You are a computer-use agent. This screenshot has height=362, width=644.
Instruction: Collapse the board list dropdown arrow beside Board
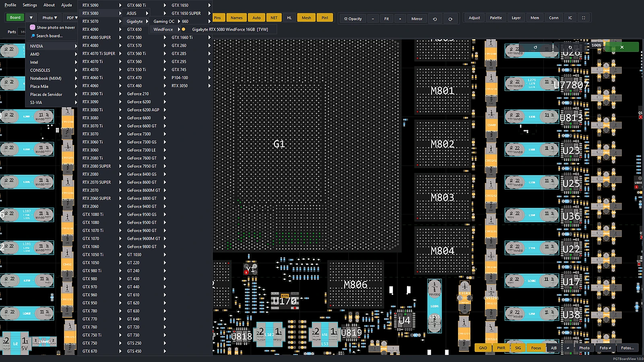click(x=31, y=18)
